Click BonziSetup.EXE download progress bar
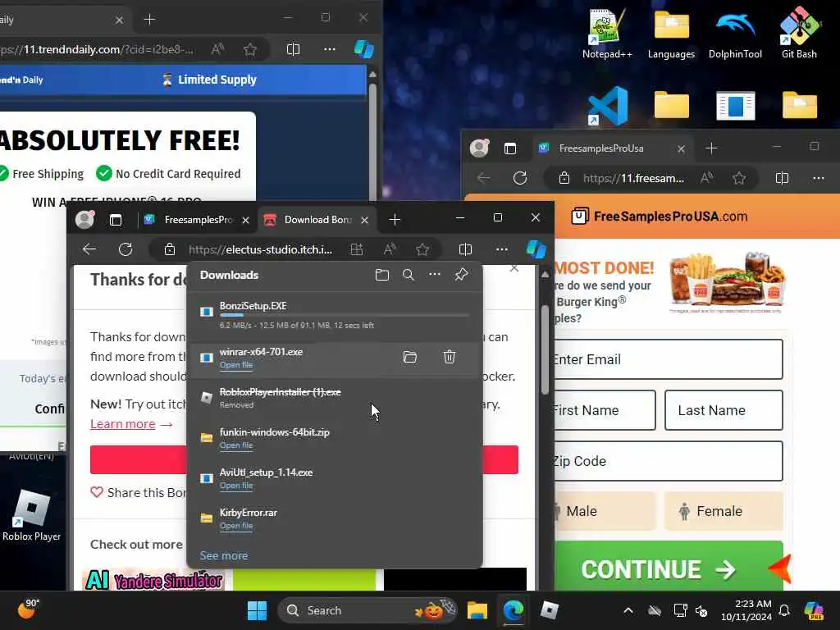840x630 pixels. click(344, 316)
